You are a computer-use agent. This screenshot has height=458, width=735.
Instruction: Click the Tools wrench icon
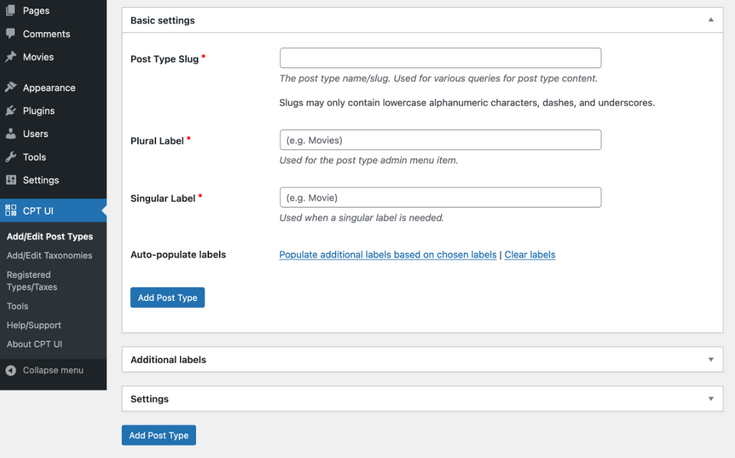(x=10, y=157)
